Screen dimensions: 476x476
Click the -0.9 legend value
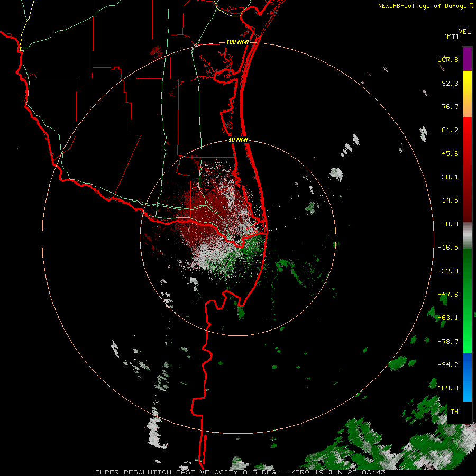point(450,224)
